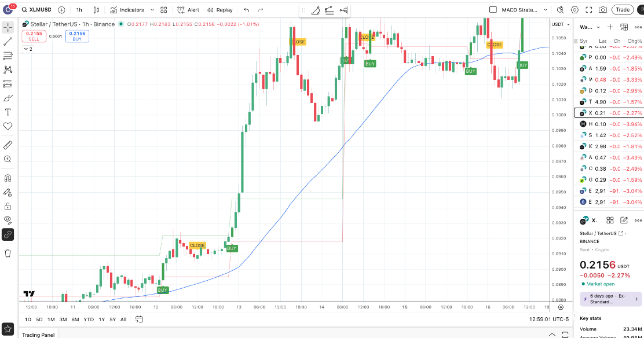Open the Alert creation dialog
Image resolution: width=644 pixels, height=338 pixels.
point(188,10)
